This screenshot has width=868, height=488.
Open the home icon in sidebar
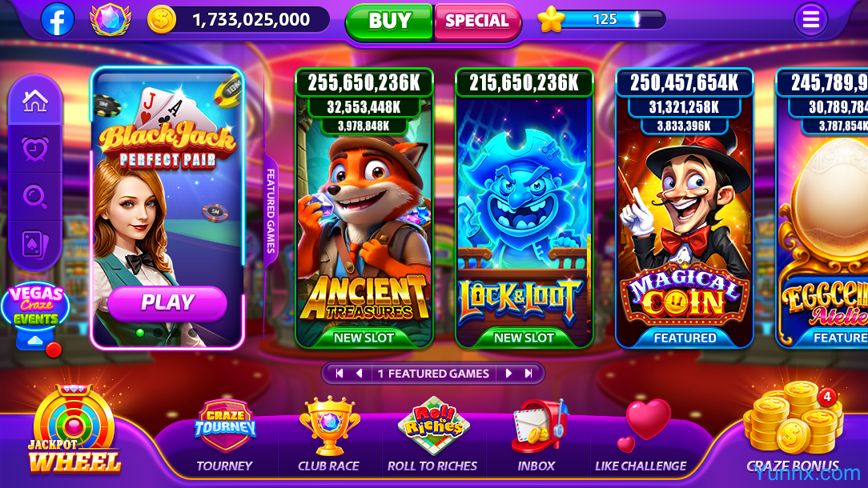(35, 102)
